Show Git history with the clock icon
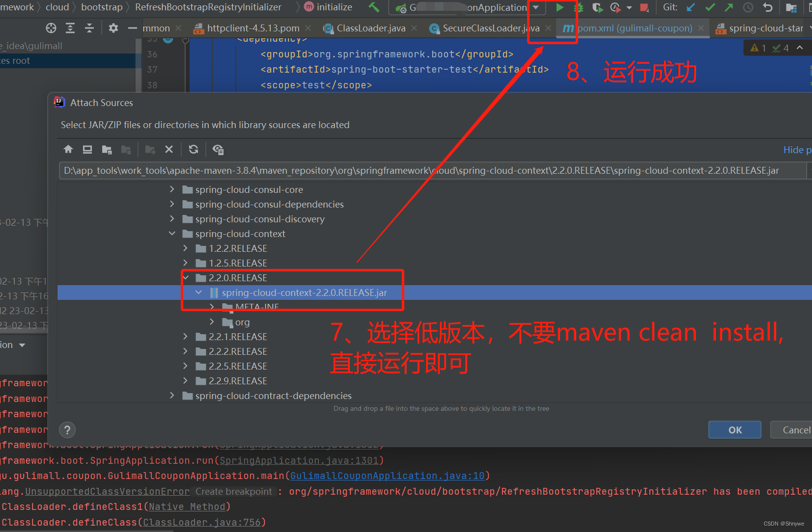 point(748,7)
